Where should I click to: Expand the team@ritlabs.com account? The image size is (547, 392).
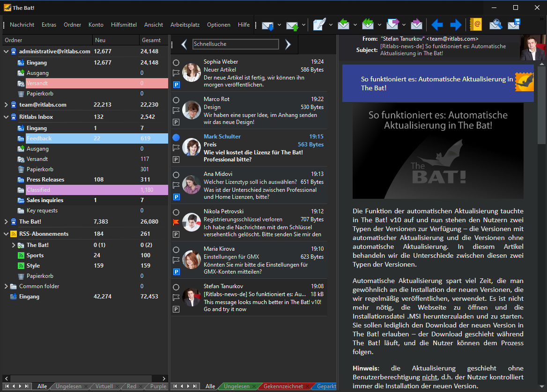click(6, 104)
